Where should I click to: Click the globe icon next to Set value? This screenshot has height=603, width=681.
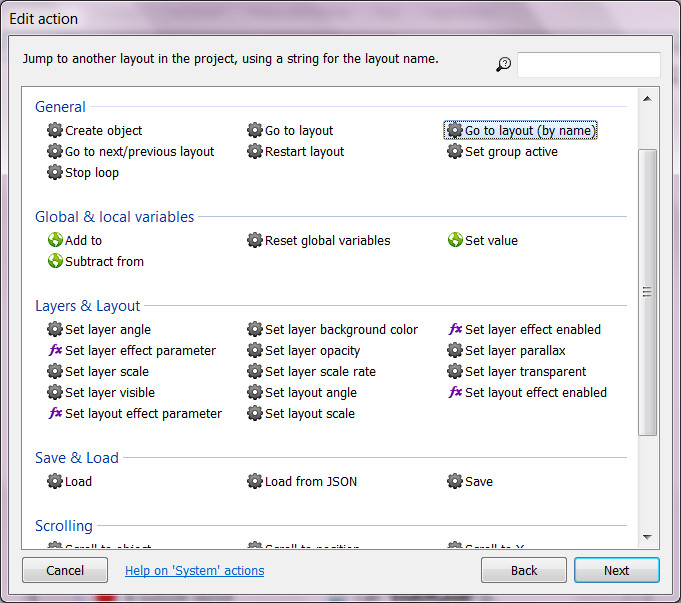click(455, 240)
